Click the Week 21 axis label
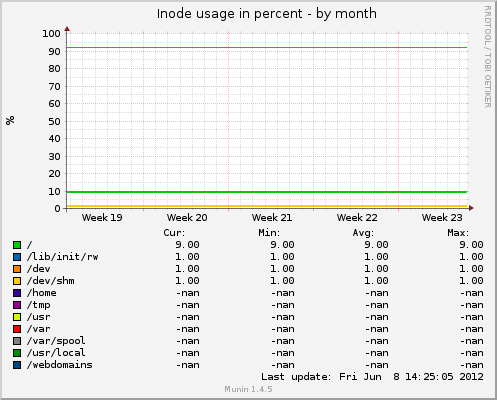The width and height of the screenshot is (497, 400). (272, 218)
